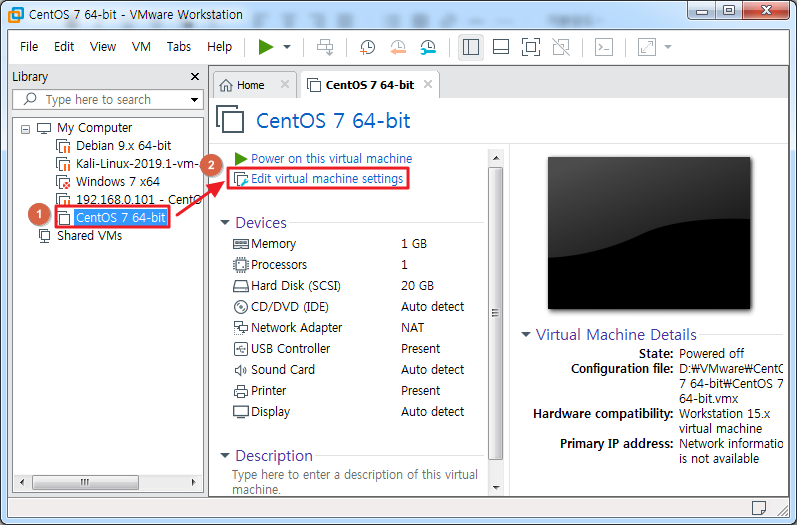
Task: Open the Edit menu
Action: coord(64,47)
